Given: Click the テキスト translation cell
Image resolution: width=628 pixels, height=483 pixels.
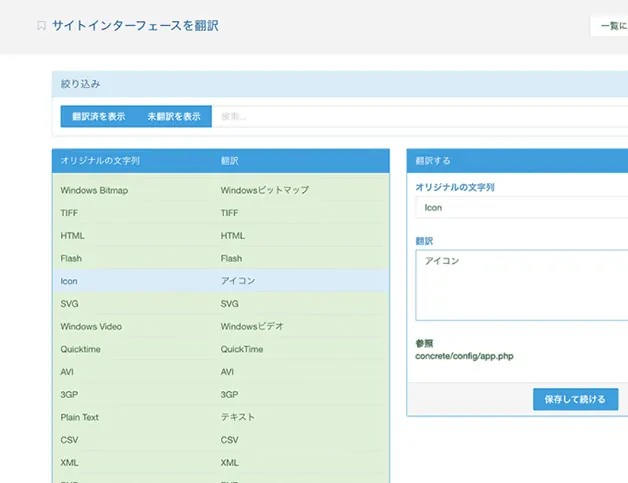Looking at the screenshot, I should (238, 417).
